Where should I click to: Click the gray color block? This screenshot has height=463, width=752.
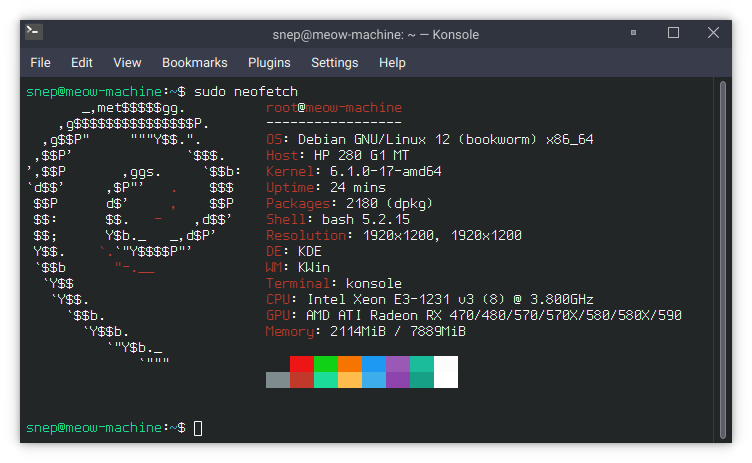278,380
